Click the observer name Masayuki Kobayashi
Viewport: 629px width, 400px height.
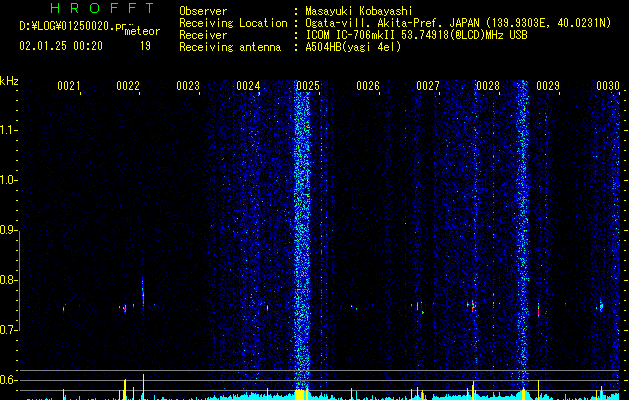pyautogui.click(x=359, y=11)
